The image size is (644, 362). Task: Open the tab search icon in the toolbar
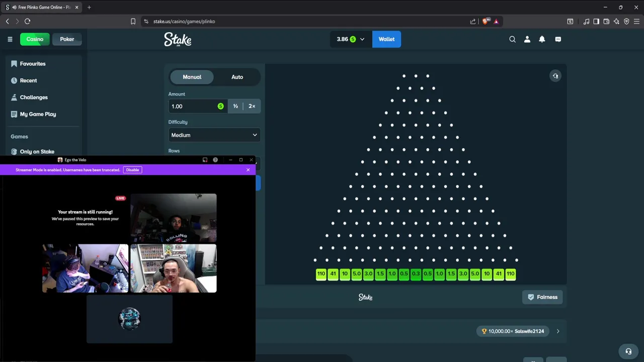tap(570, 21)
